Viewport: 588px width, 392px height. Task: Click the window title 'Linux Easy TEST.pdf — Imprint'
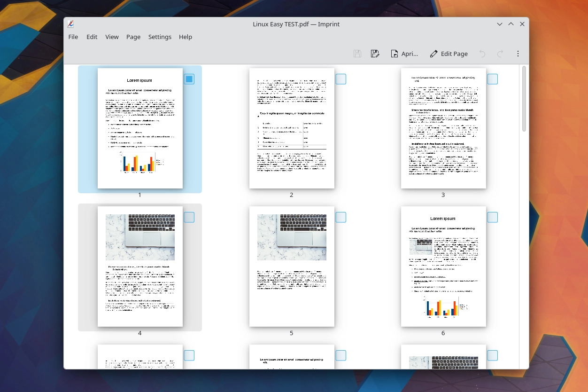click(296, 24)
